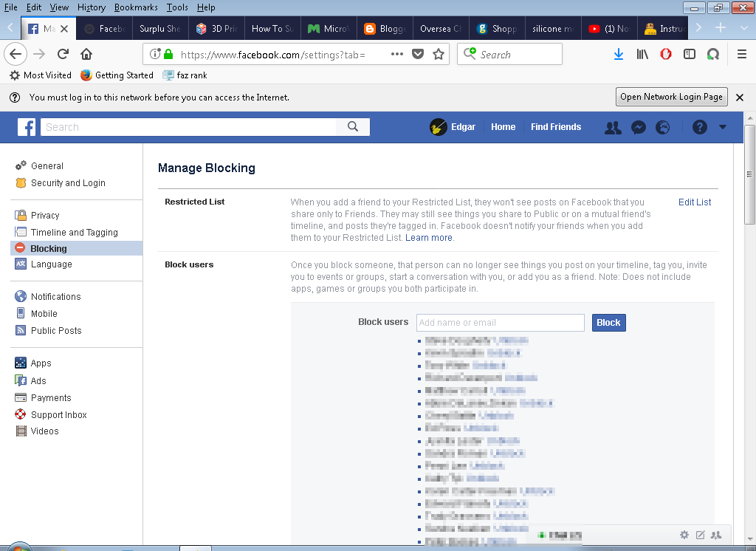Viewport: 756px width, 551px height.
Task: Open Messenger icon in Facebook header
Action: pos(639,127)
